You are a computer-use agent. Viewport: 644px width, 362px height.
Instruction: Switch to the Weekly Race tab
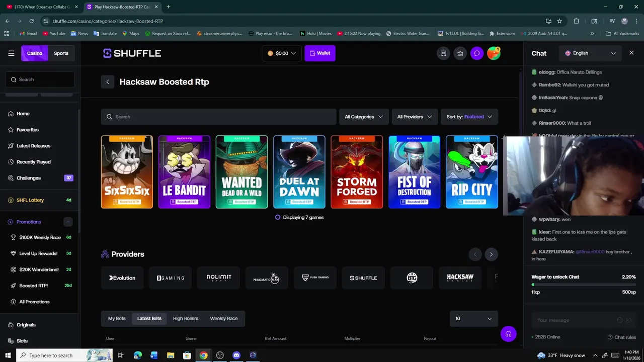[x=224, y=318]
